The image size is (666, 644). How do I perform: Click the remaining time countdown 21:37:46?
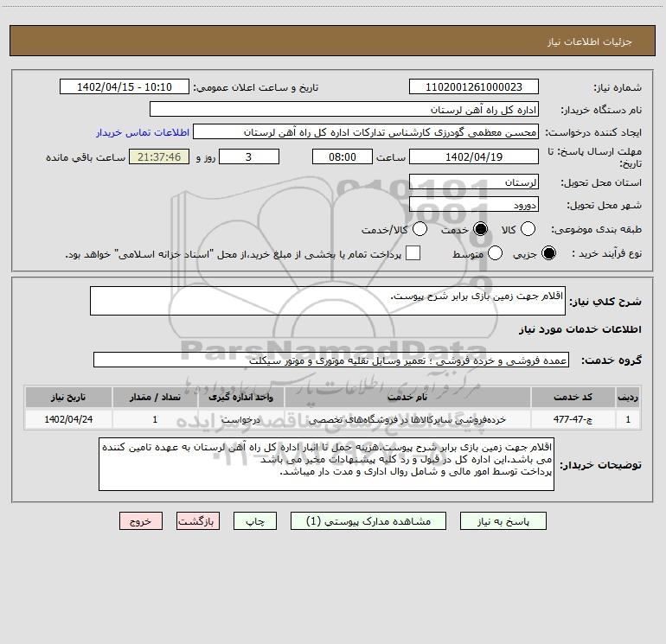coord(159,156)
